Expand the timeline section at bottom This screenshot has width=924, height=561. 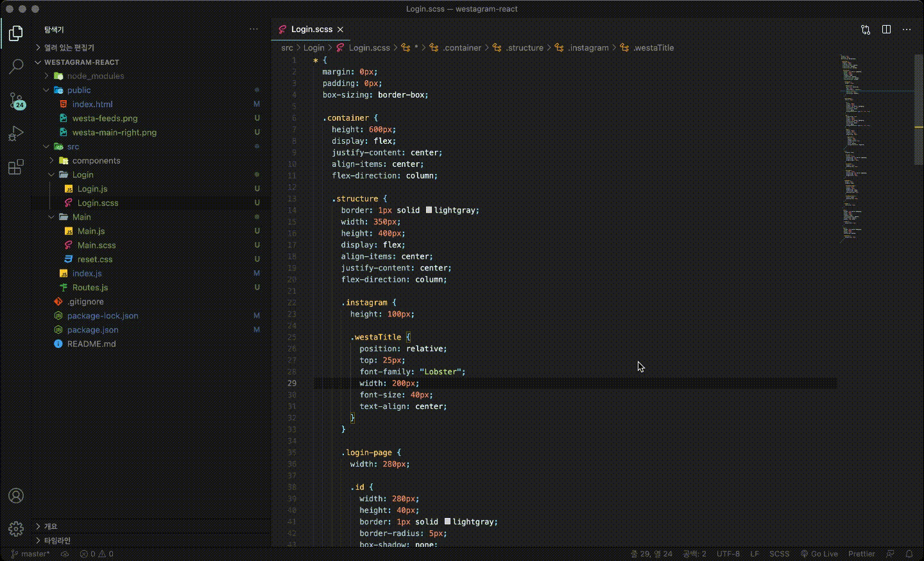[151, 540]
